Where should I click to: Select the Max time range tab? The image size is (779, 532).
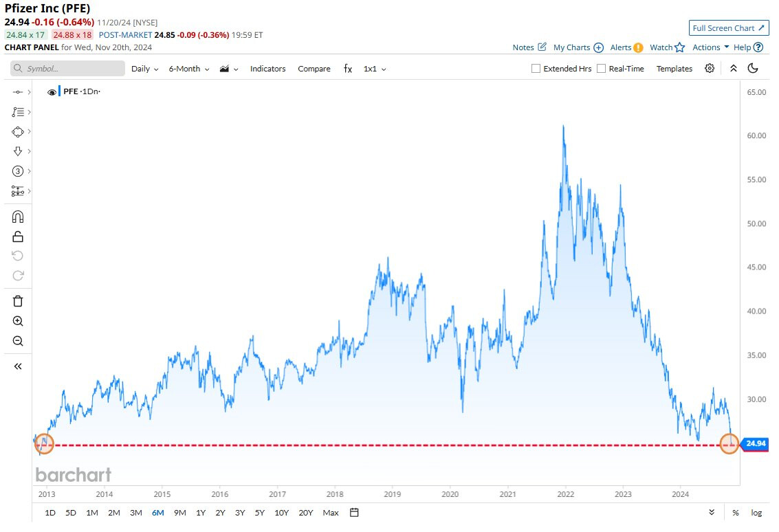point(331,513)
